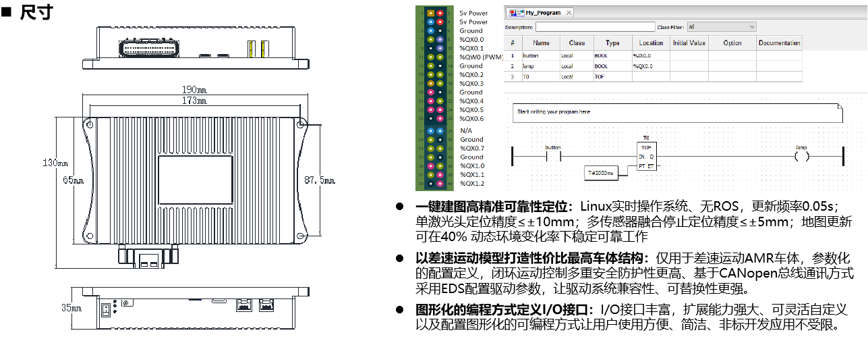
Task: Select the %QX0.0 location cell in the table
Action: pos(651,66)
